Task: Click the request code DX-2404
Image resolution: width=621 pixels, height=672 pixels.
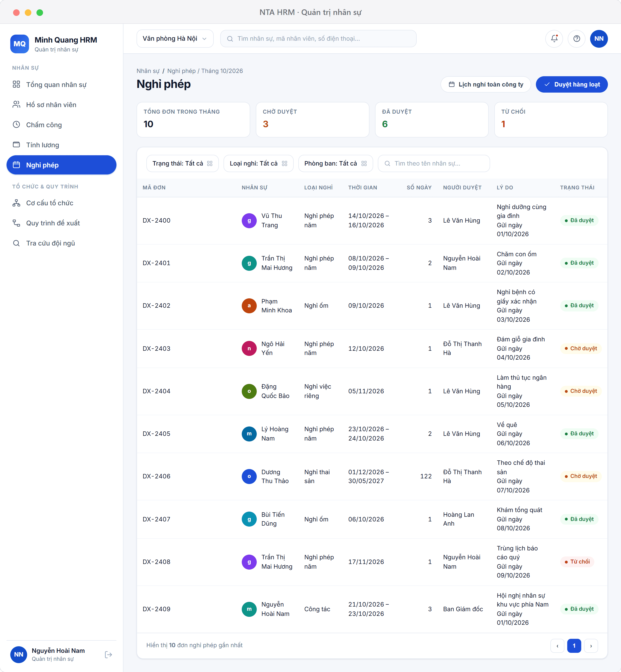Action: pos(157,391)
